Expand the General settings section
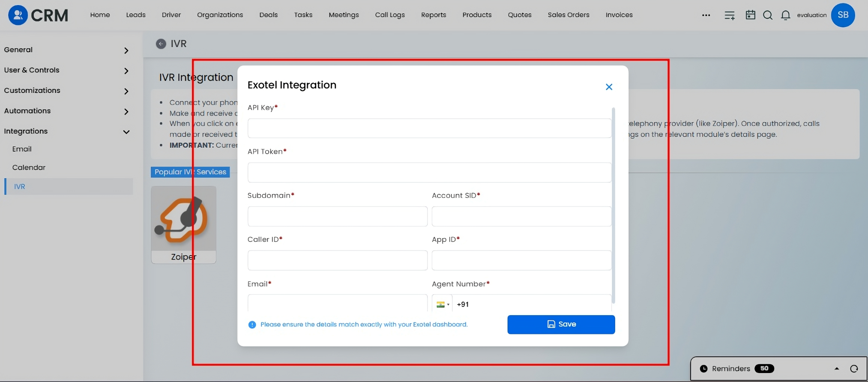Screen dimensions: 868x382 coord(66,50)
